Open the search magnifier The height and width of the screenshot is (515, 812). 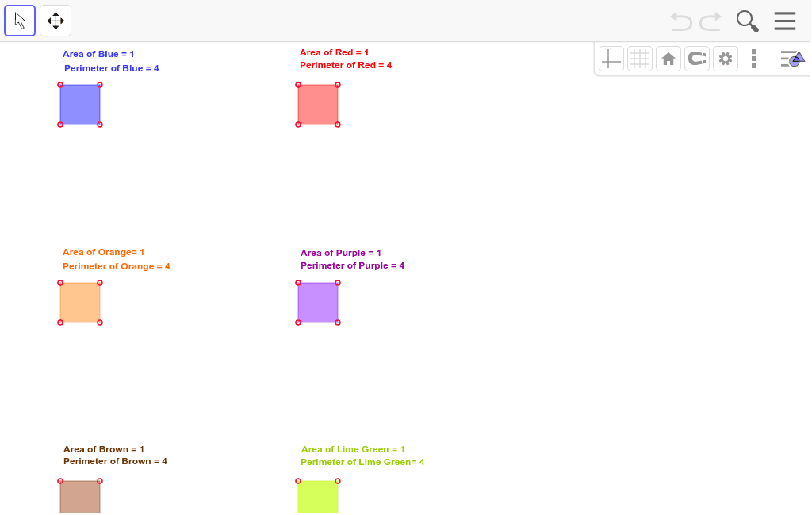coord(747,21)
